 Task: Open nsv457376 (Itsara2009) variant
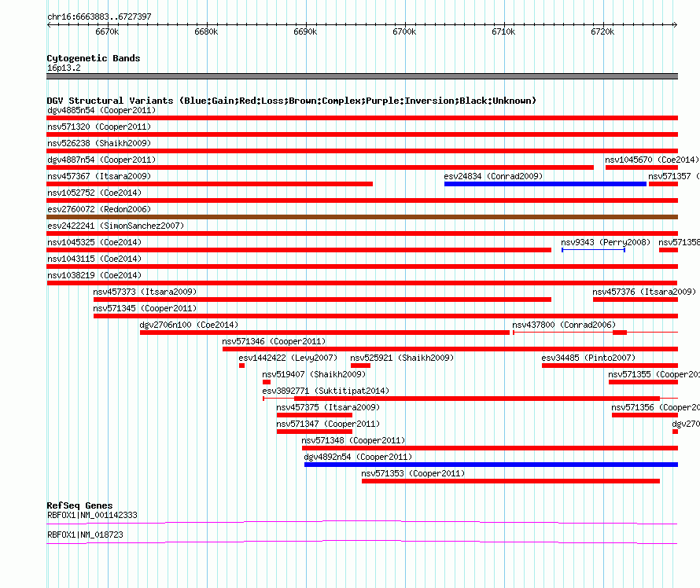(644, 292)
